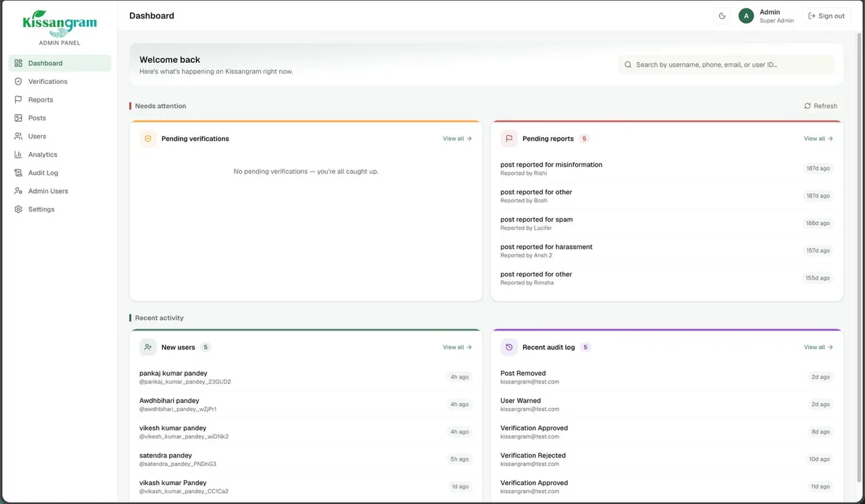Click the Posts image icon in sidebar

(18, 118)
